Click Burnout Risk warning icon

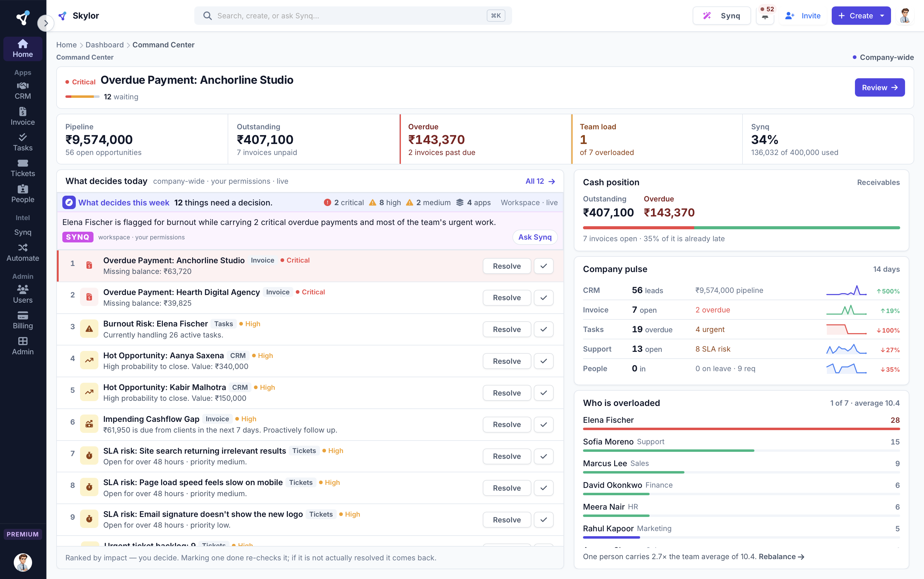pyautogui.click(x=89, y=329)
